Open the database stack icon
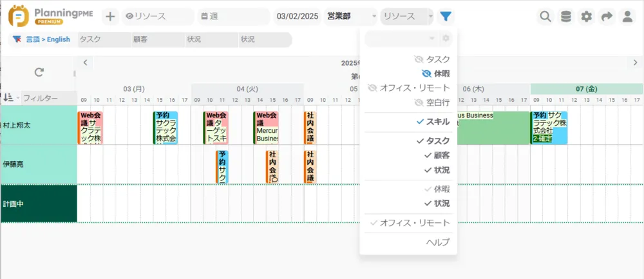The image size is (644, 279). 566,17
